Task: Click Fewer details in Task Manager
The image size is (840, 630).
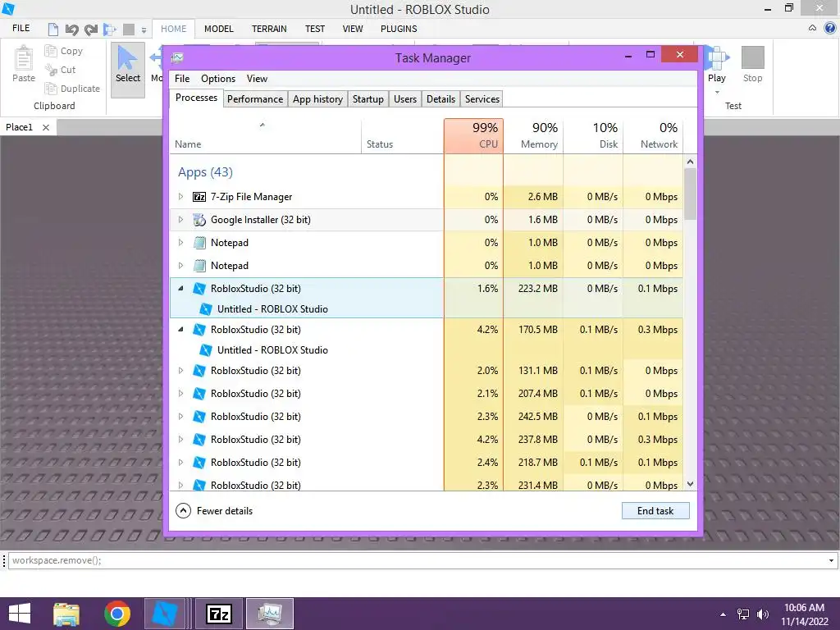Action: pyautogui.click(x=214, y=511)
